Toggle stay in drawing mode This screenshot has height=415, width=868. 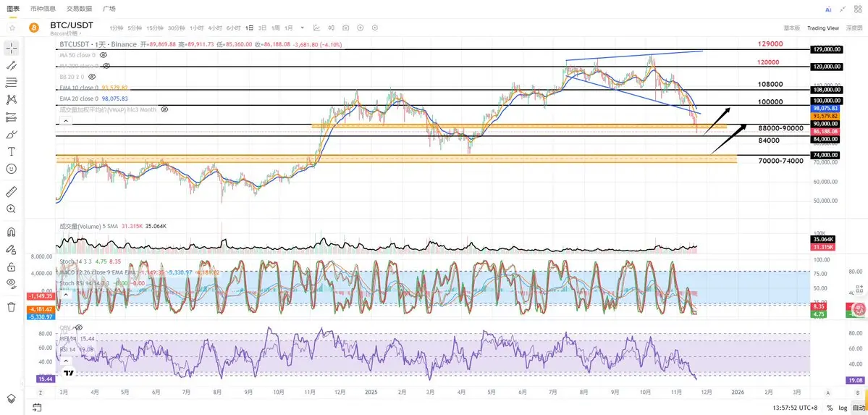coord(11,249)
